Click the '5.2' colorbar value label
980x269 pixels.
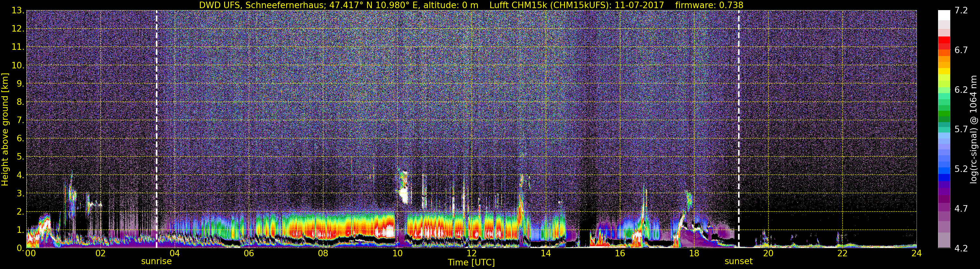tap(961, 169)
